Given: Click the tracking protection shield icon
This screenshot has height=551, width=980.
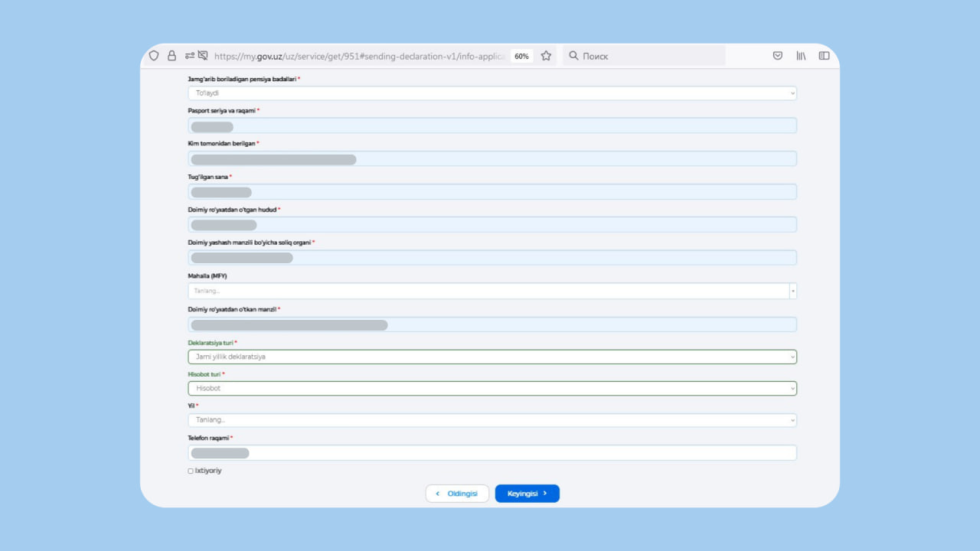Looking at the screenshot, I should (154, 56).
